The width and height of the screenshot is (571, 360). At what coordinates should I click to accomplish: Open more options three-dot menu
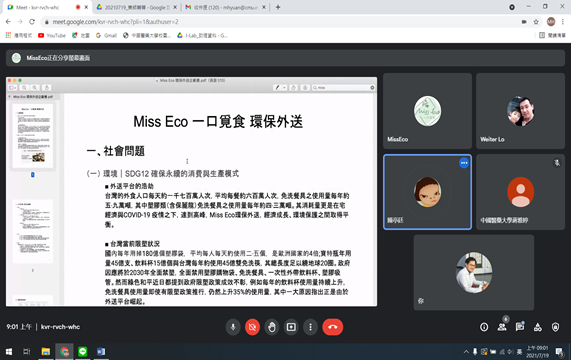click(x=310, y=327)
